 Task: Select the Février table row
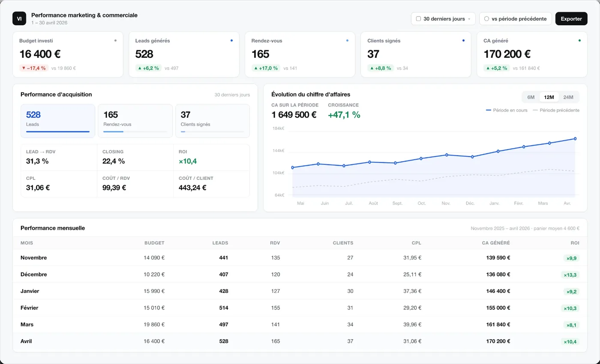coord(300,308)
